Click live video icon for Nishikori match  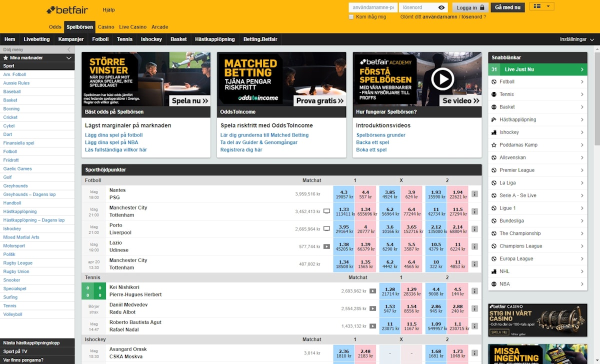(372, 291)
